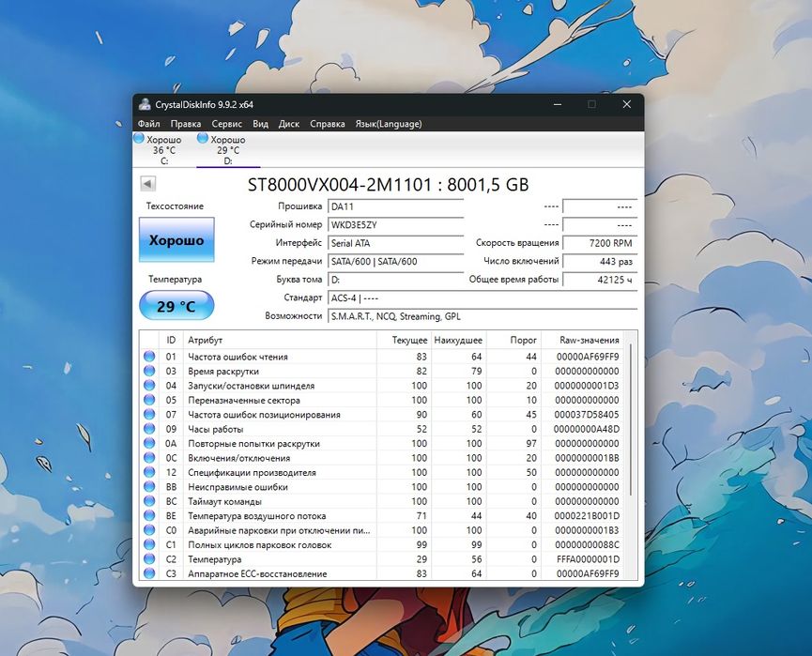
Task: Click the Возможности field S.M.A.R.T., NCQ
Action: (x=483, y=316)
